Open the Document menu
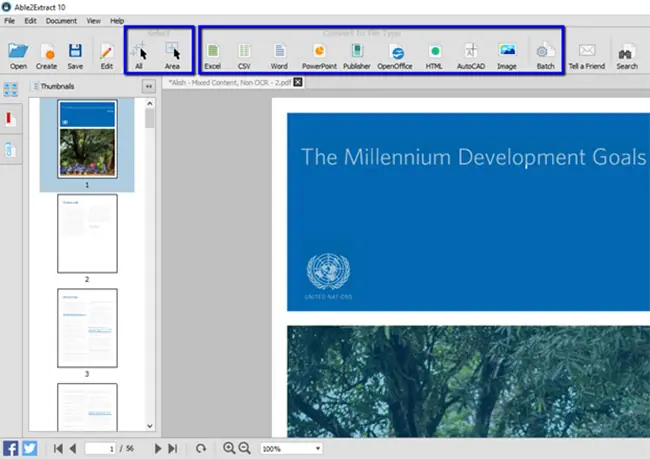This screenshot has height=459, width=650. point(61,21)
